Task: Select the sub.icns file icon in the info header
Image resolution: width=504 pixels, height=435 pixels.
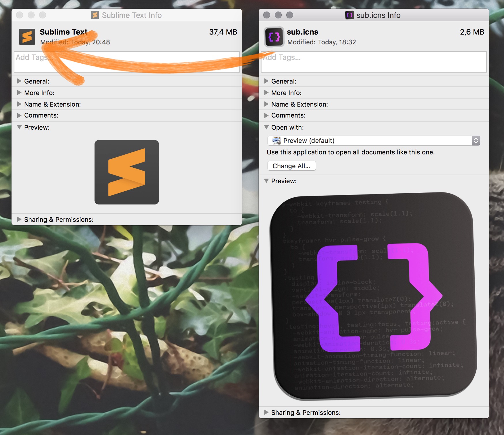Action: [274, 37]
